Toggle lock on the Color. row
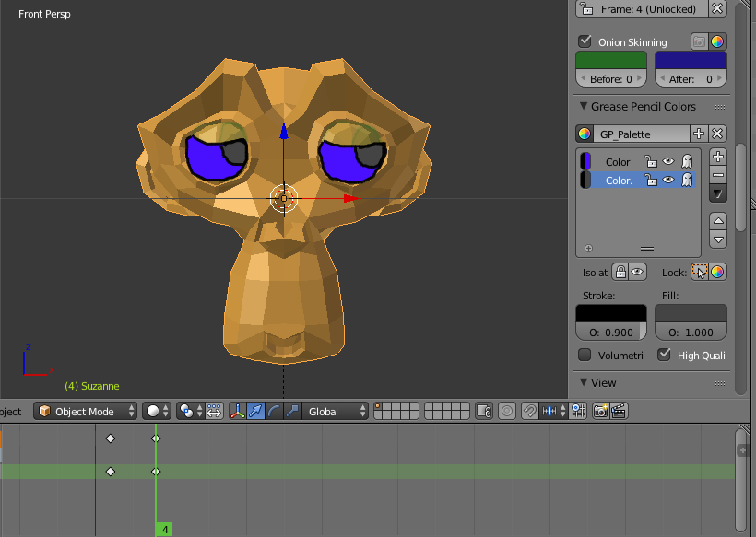 [x=650, y=181]
